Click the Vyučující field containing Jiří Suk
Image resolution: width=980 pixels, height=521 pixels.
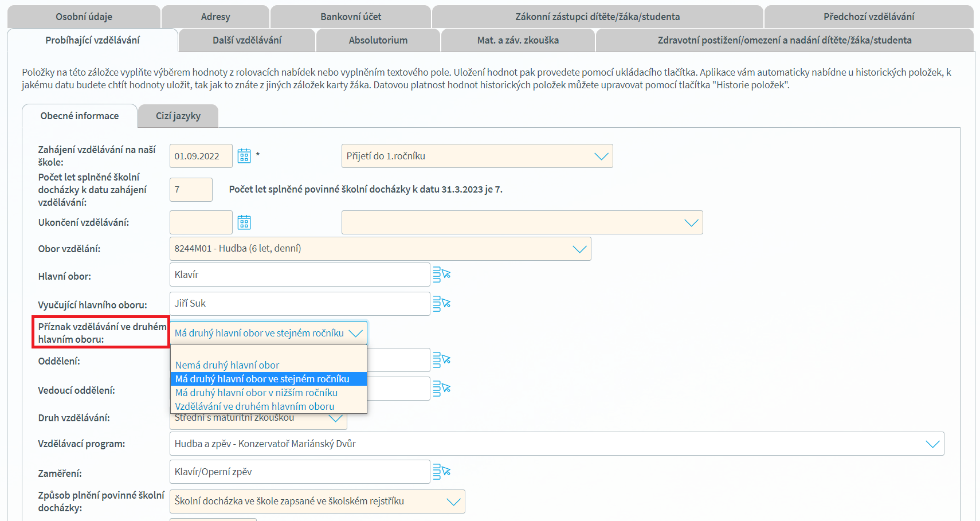tap(300, 303)
